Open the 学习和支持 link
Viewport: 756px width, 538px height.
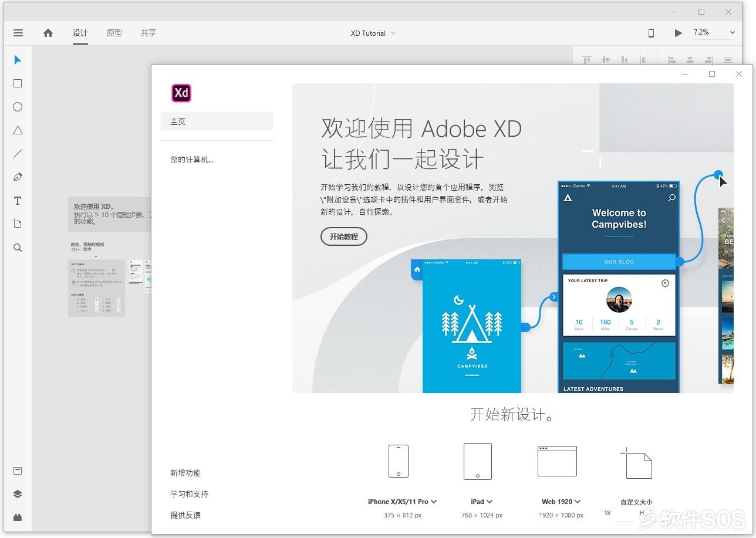click(189, 494)
